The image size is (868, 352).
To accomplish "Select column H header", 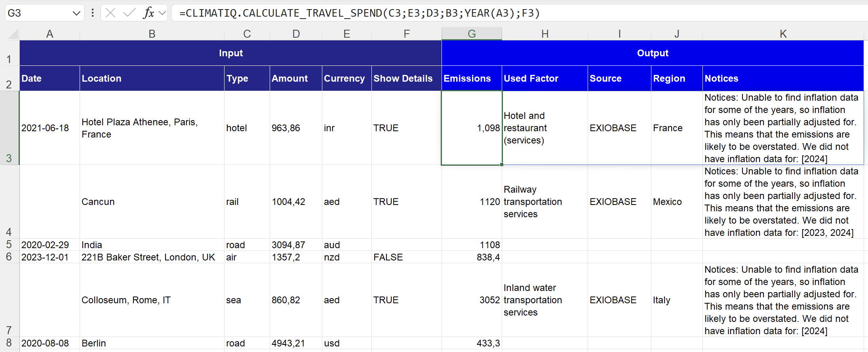I will coord(545,34).
